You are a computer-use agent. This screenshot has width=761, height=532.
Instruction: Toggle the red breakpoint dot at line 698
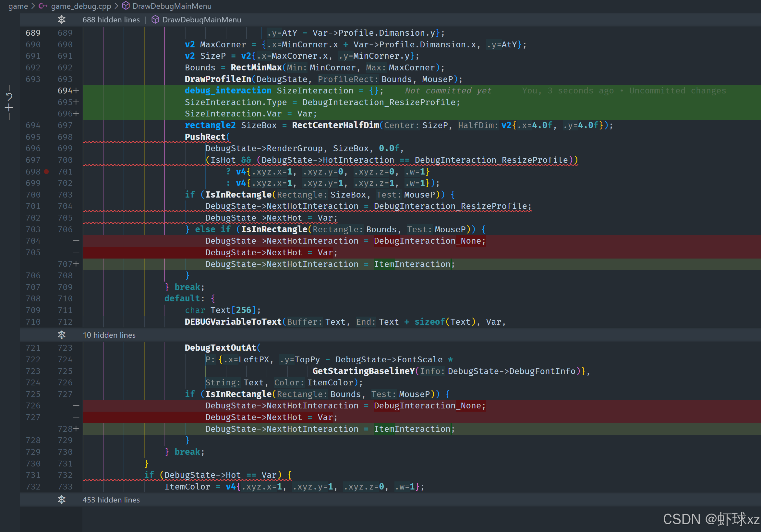coord(46,172)
